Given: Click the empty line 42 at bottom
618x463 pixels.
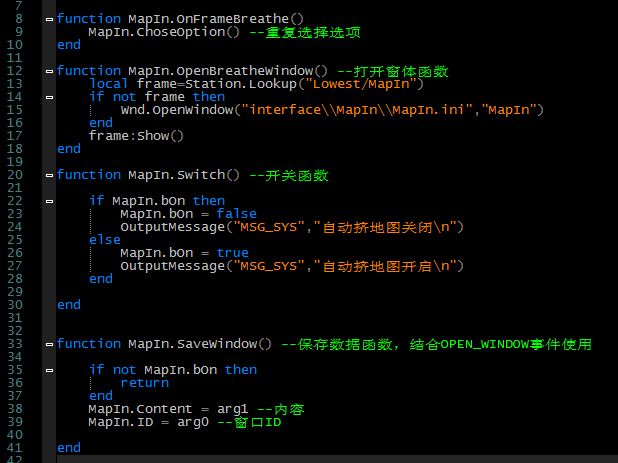Looking at the screenshot, I should pos(337,459).
